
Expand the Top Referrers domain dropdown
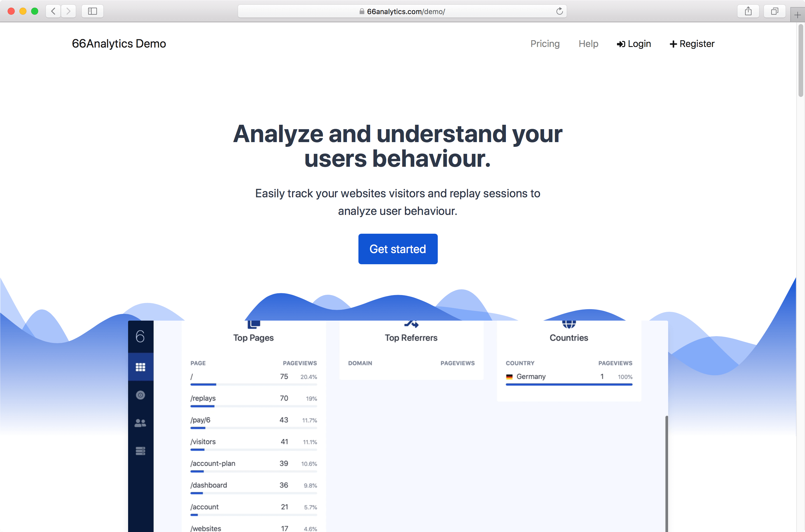[359, 363]
